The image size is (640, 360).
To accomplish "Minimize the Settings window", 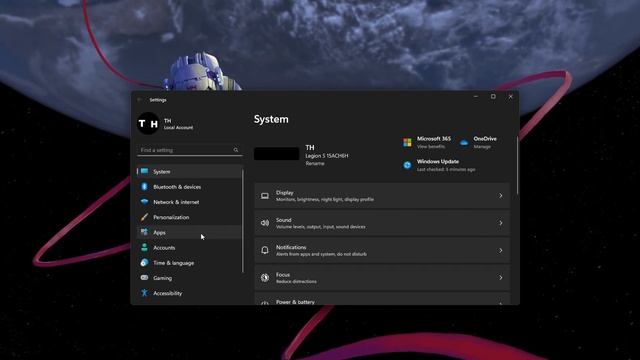I will click(x=476, y=97).
